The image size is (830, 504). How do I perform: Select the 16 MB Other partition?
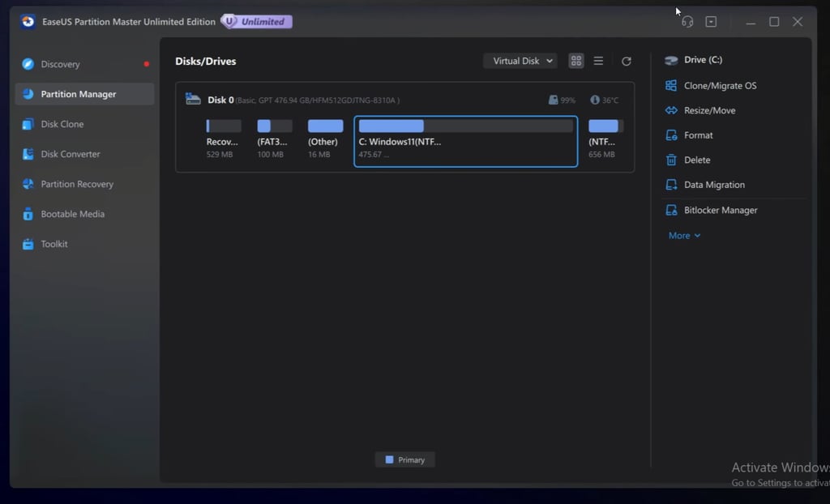325,139
